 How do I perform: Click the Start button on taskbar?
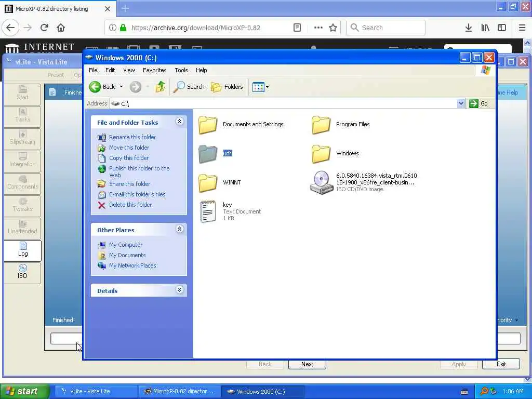[x=24, y=391]
